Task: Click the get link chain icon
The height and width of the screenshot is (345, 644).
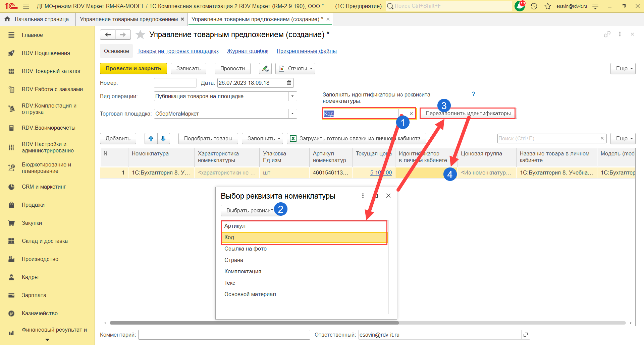Action: [607, 34]
